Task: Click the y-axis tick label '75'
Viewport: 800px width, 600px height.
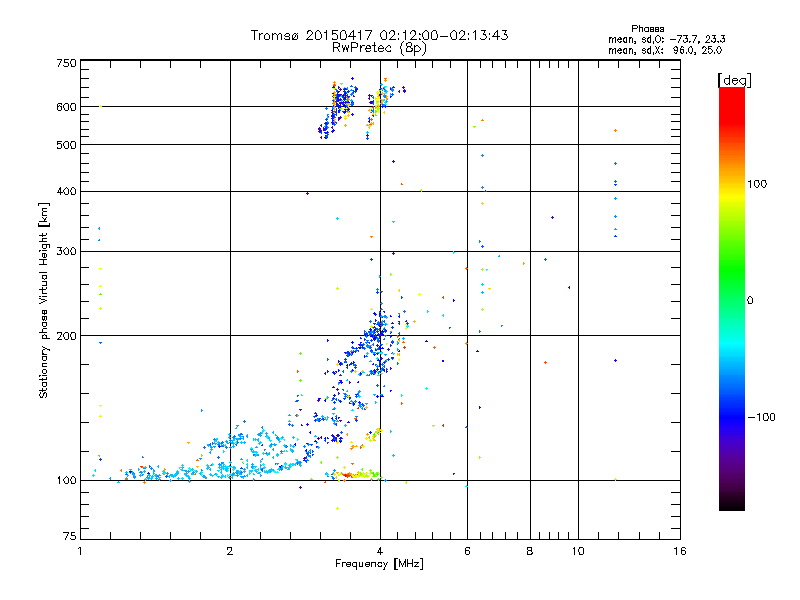Action: (x=70, y=536)
